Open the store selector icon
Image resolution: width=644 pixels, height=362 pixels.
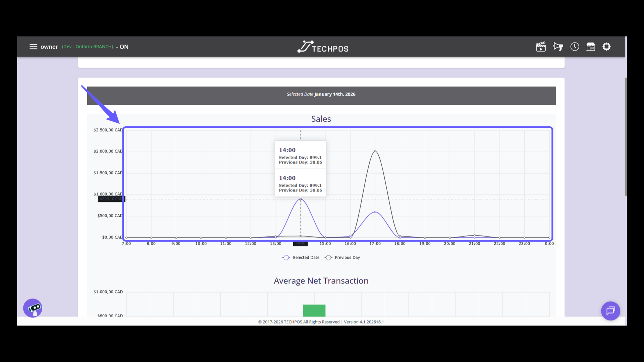coord(591,47)
